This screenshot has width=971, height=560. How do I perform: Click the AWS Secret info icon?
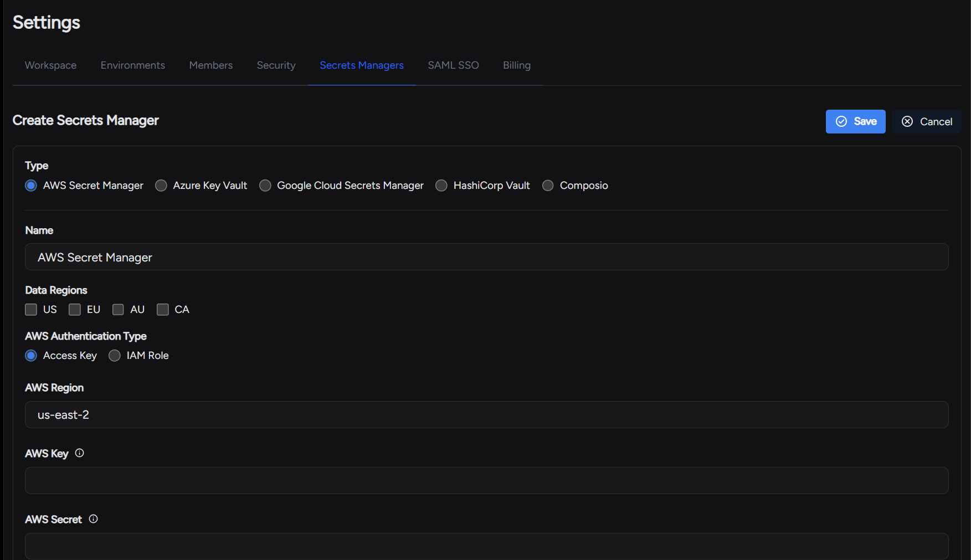(94, 519)
